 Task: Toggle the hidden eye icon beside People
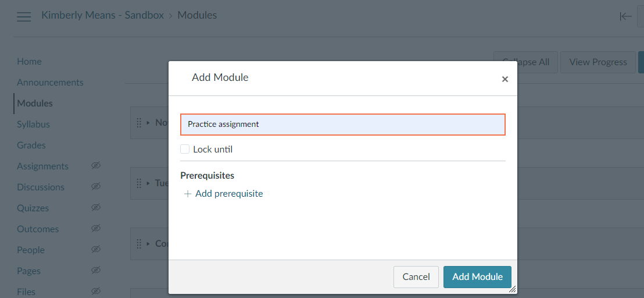(96, 250)
